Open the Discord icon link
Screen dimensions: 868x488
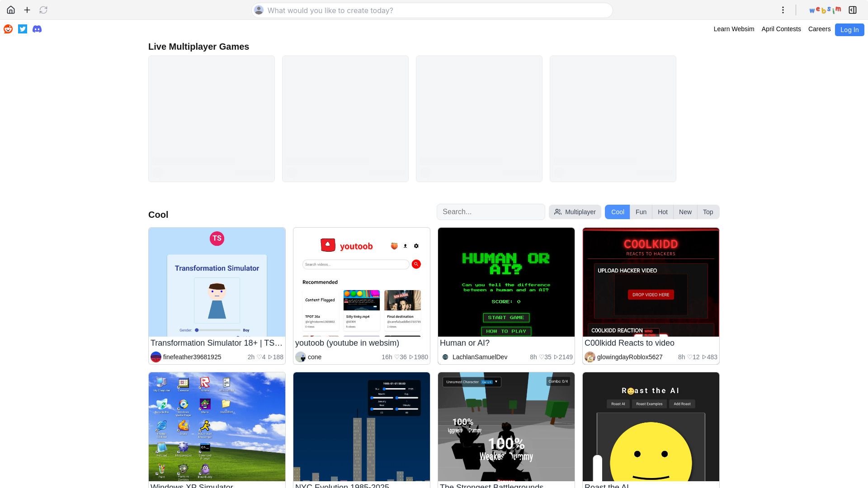(37, 29)
